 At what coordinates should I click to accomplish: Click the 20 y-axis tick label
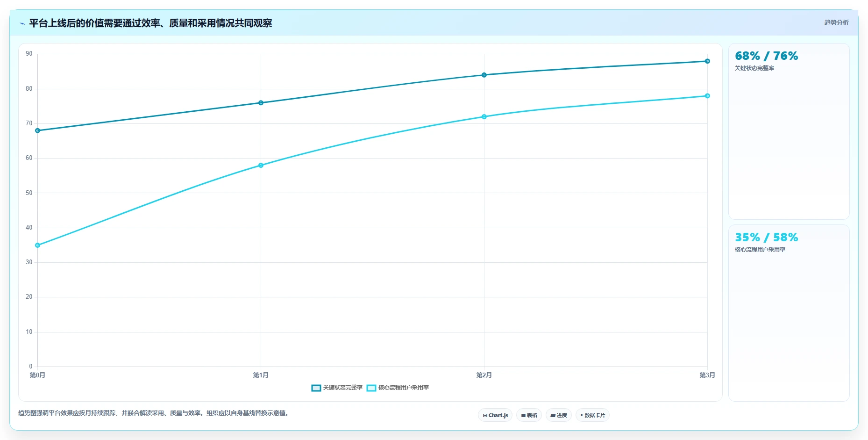29,297
